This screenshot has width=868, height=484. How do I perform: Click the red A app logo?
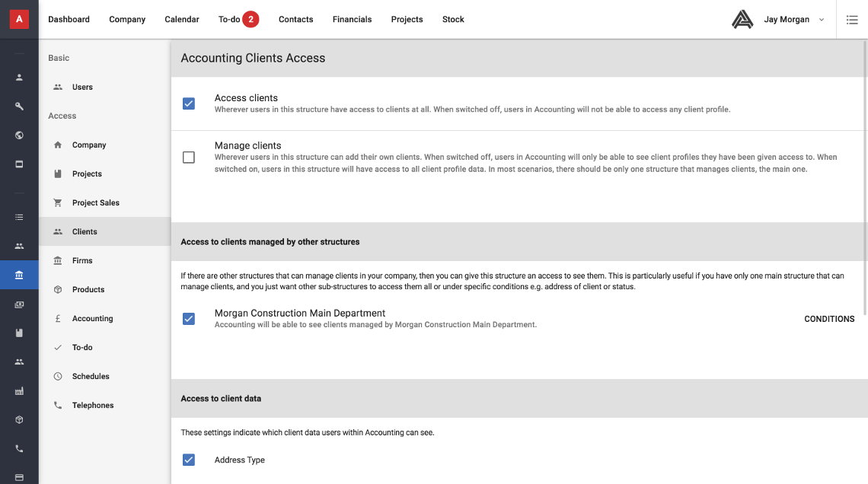click(19, 19)
